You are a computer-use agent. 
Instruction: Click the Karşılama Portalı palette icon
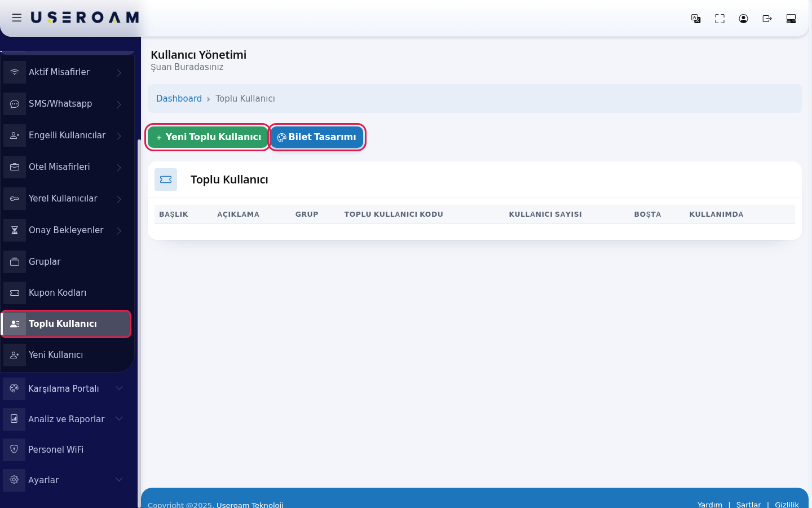tap(14, 388)
